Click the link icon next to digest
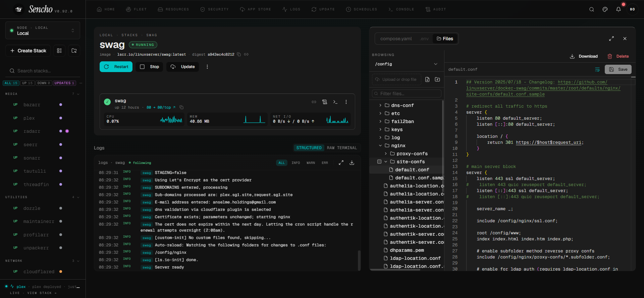 (x=246, y=54)
